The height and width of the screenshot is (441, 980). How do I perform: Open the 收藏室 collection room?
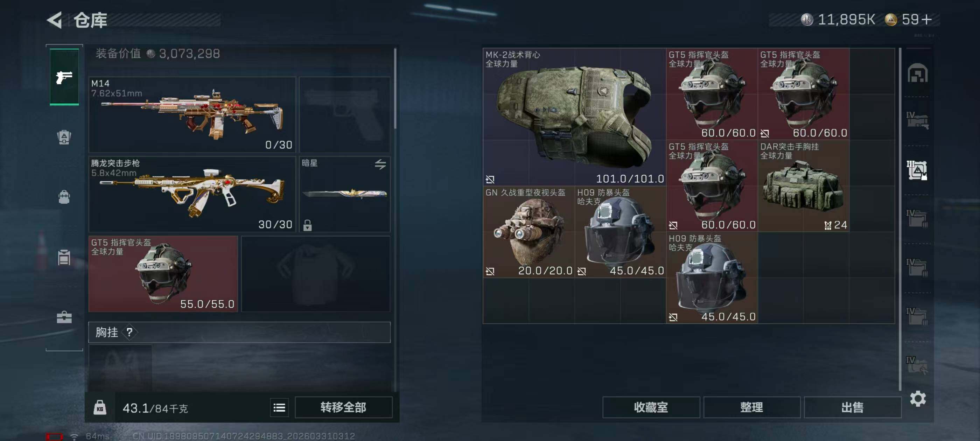click(x=651, y=407)
